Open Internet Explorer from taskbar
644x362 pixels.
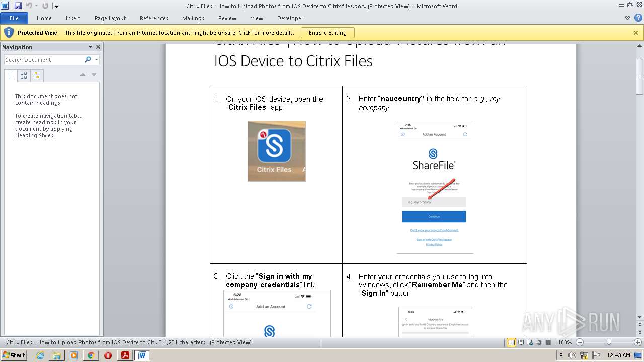[40, 355]
